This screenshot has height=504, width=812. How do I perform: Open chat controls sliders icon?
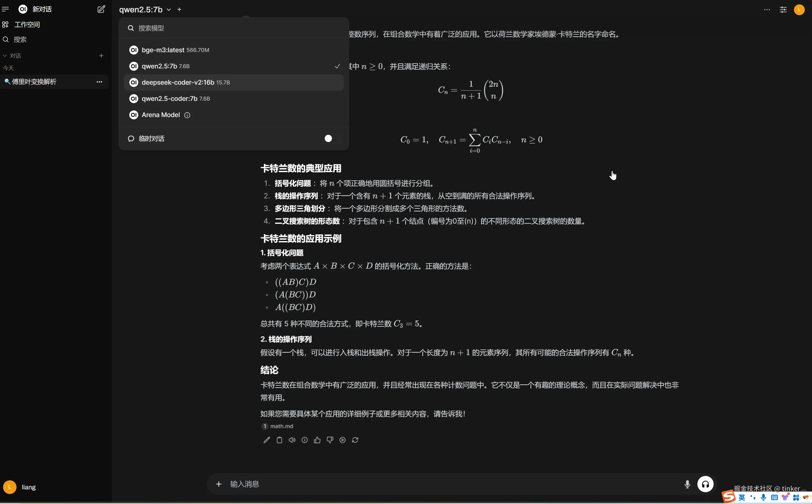[783, 10]
